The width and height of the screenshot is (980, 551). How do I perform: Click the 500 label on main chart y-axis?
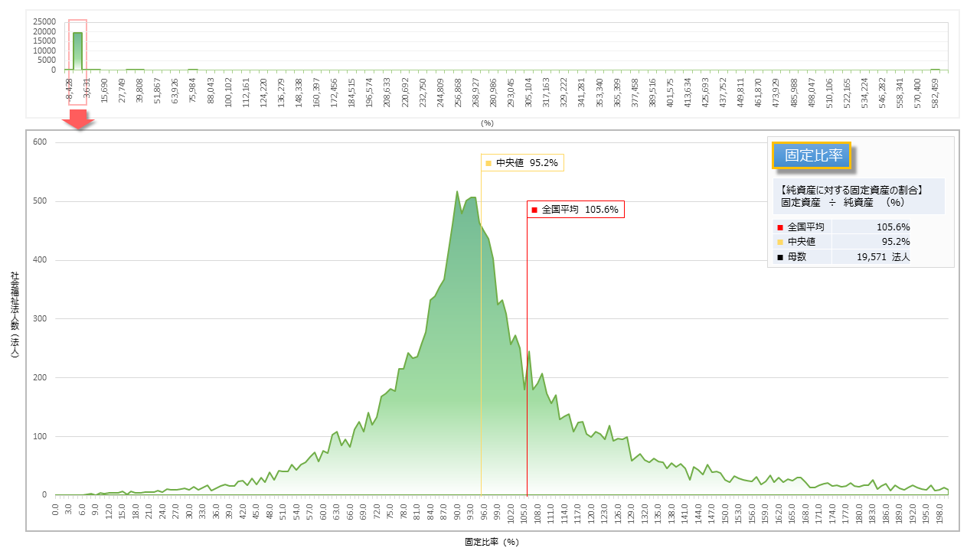[x=40, y=201]
